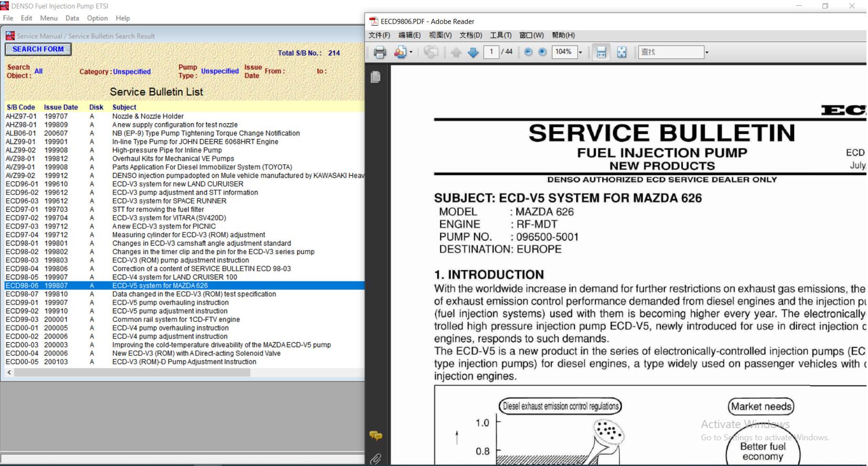Select AVZ98-01 Overhaul Kits for Mechanical VE Pumps
868x466 pixels.
pos(185,158)
